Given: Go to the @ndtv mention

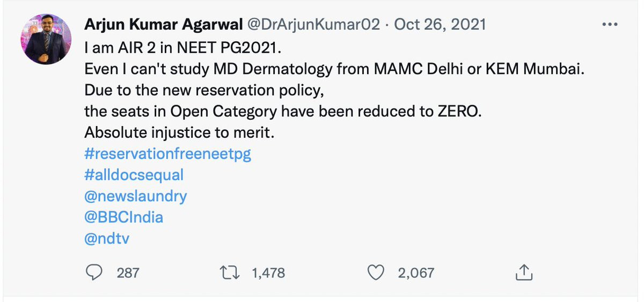Looking at the screenshot, I should point(107,238).
